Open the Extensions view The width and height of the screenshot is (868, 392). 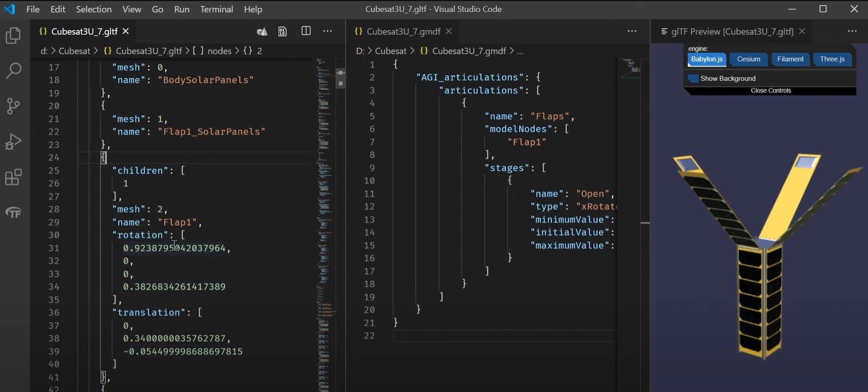coord(13,177)
